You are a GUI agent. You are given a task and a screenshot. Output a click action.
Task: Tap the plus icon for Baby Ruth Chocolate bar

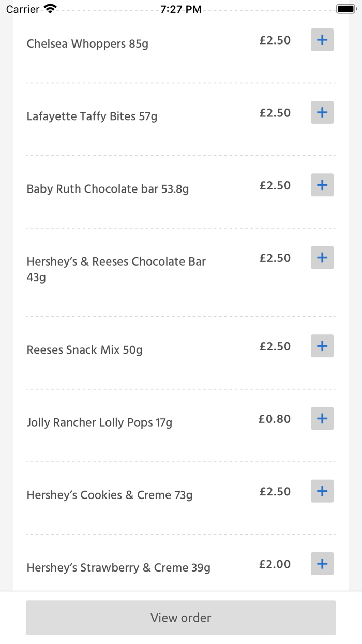(322, 185)
